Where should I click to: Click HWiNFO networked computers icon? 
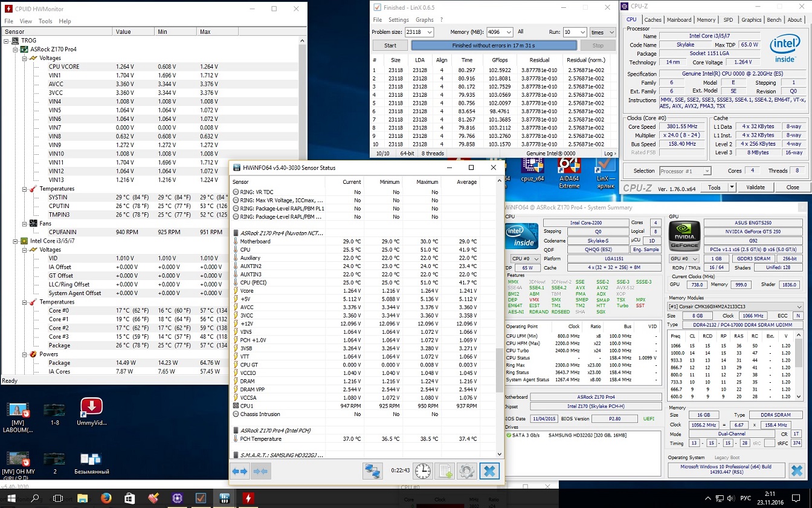[373, 471]
